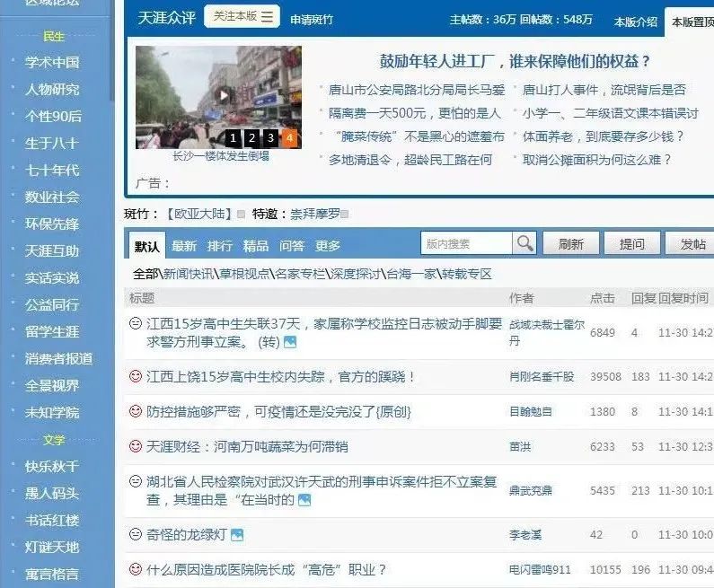Switch to the 默认 tab
Image resolution: width=714 pixels, height=588 pixels.
pyautogui.click(x=146, y=246)
